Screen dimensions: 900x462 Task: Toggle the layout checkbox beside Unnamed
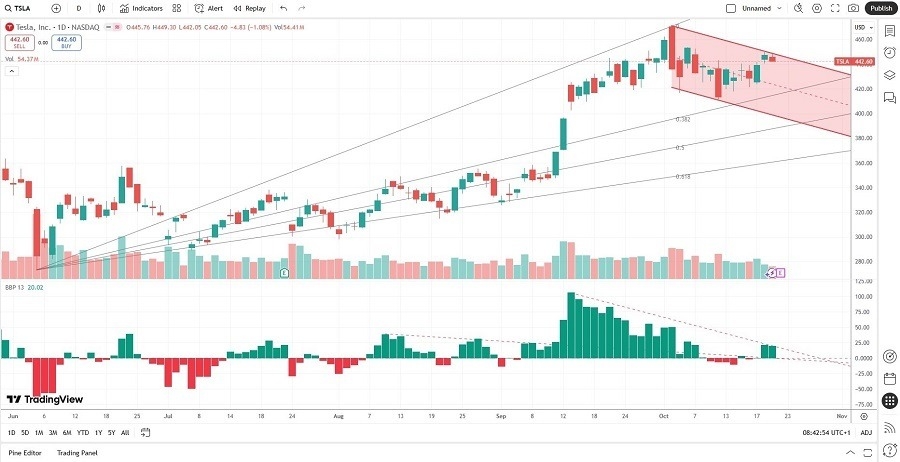(x=733, y=8)
